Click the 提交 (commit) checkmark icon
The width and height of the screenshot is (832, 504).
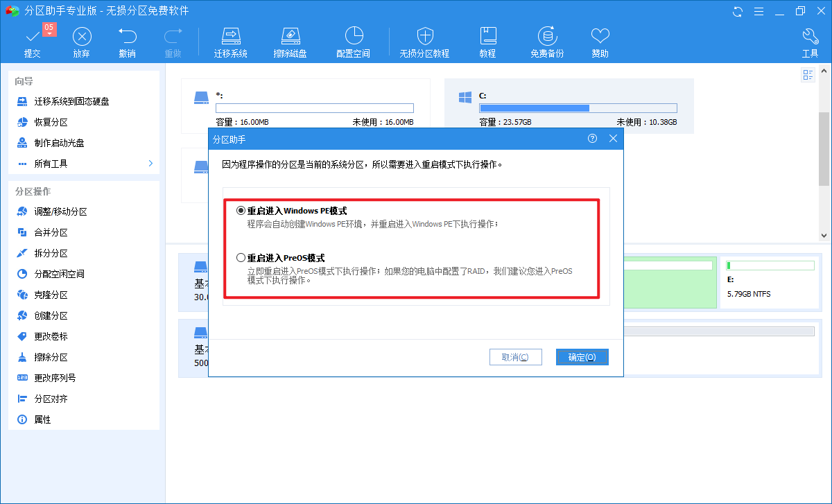tap(32, 40)
